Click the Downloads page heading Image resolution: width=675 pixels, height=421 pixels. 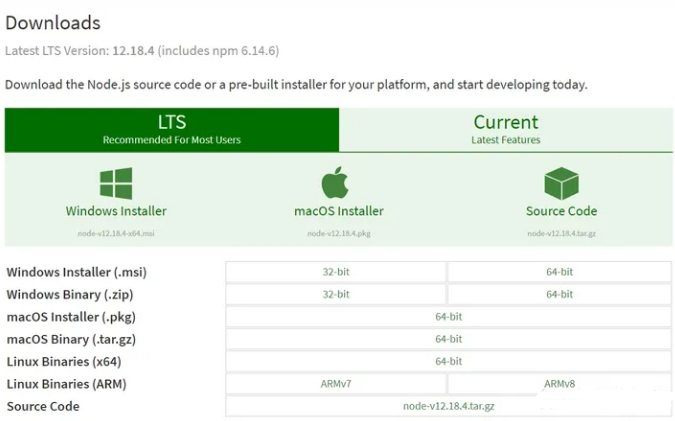(x=53, y=23)
